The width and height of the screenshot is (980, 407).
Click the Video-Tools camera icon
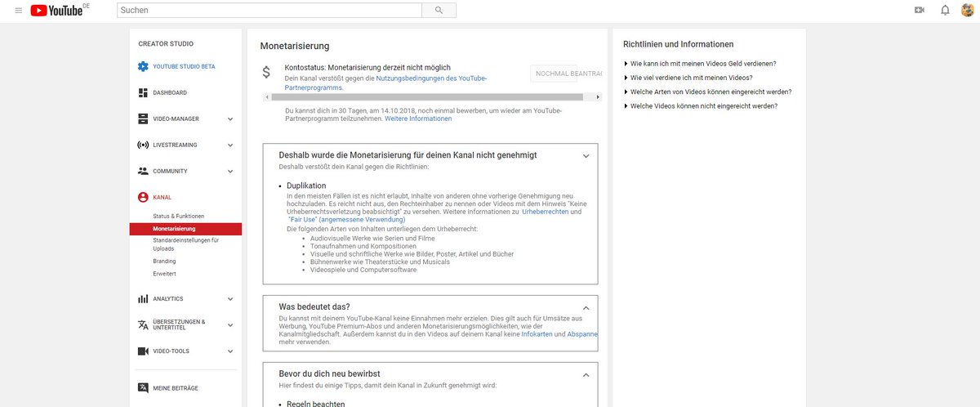tap(143, 351)
